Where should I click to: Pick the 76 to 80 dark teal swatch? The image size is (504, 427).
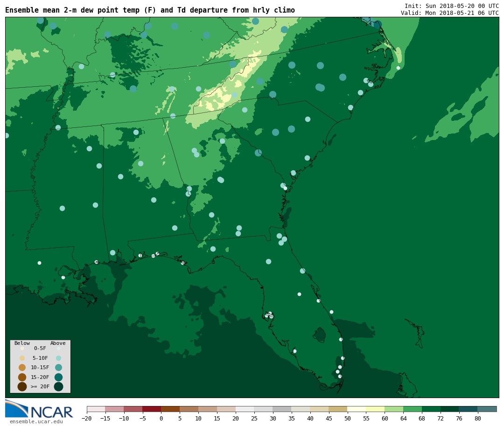pos(469,409)
